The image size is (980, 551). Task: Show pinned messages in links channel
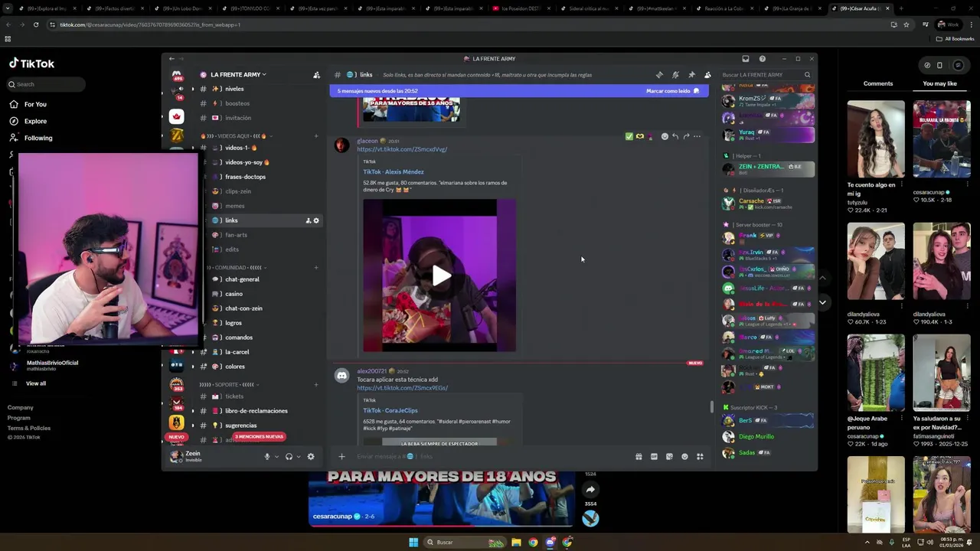(x=691, y=75)
